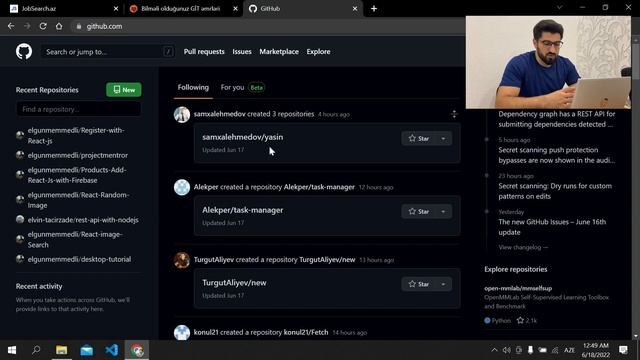Switch to Bilmali oldugunuz GIT amrlari tab
Screen dimensions: 640x360
[183, 9]
